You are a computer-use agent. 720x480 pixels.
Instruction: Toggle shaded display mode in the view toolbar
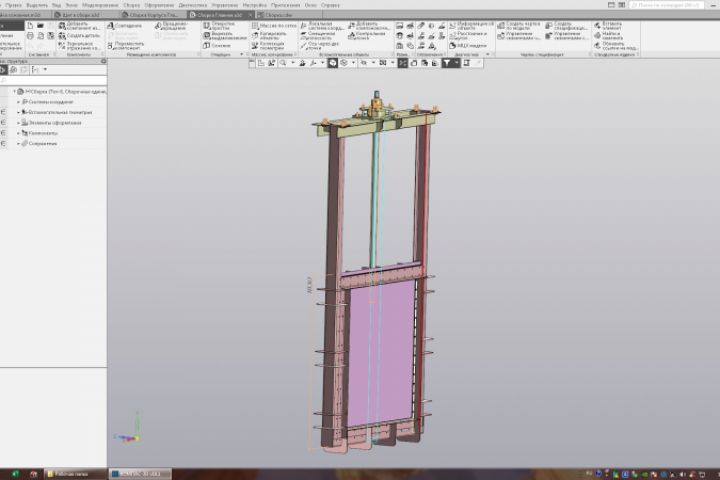[x=332, y=63]
